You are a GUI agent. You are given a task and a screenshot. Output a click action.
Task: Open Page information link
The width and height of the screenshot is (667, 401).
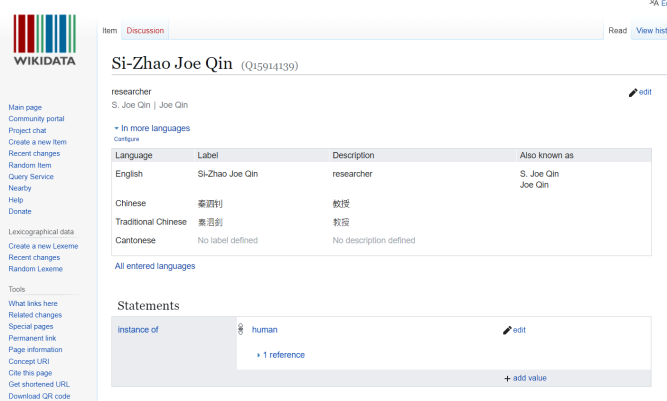click(35, 350)
